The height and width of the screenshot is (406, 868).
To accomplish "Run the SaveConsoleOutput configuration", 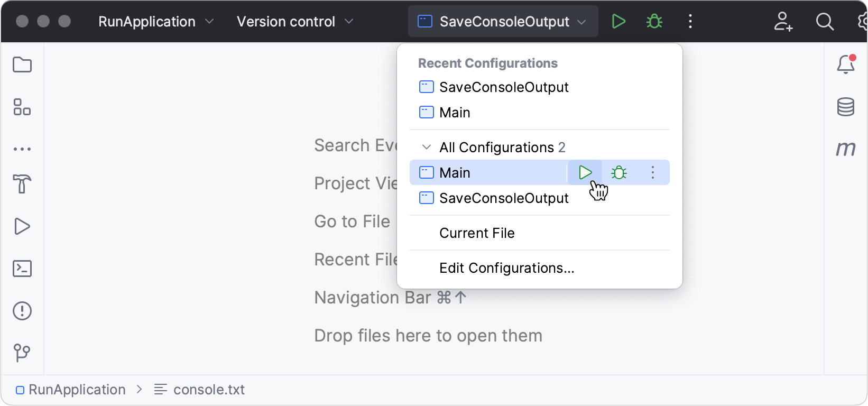I will coord(618,21).
